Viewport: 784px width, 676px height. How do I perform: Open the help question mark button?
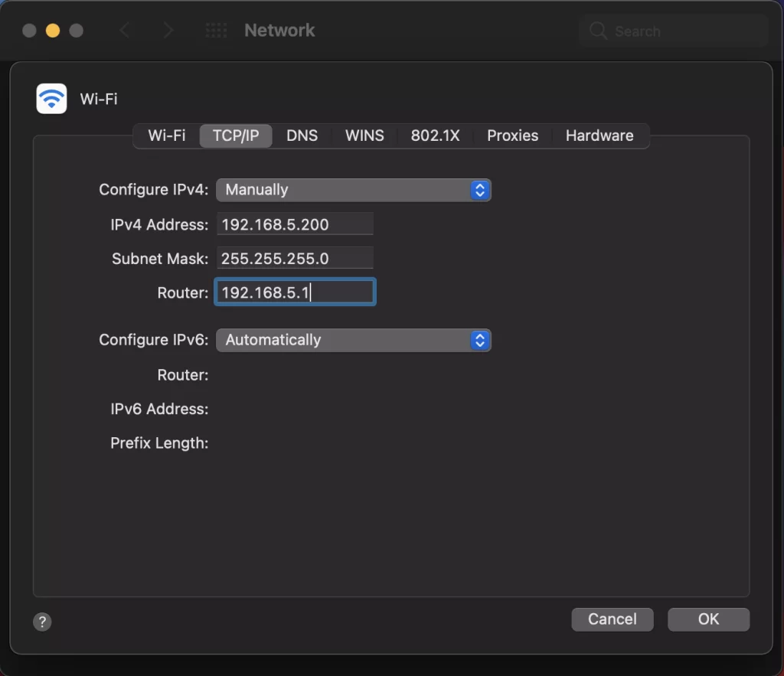click(43, 622)
